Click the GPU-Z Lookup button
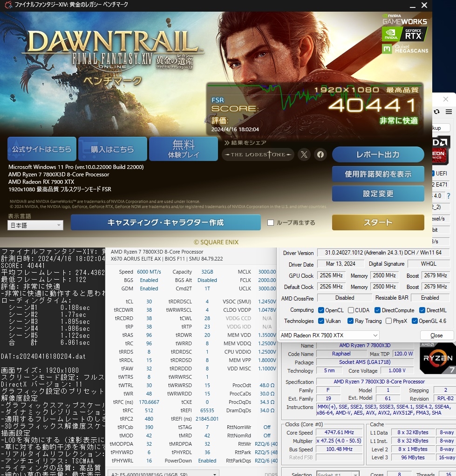 (x=441, y=128)
